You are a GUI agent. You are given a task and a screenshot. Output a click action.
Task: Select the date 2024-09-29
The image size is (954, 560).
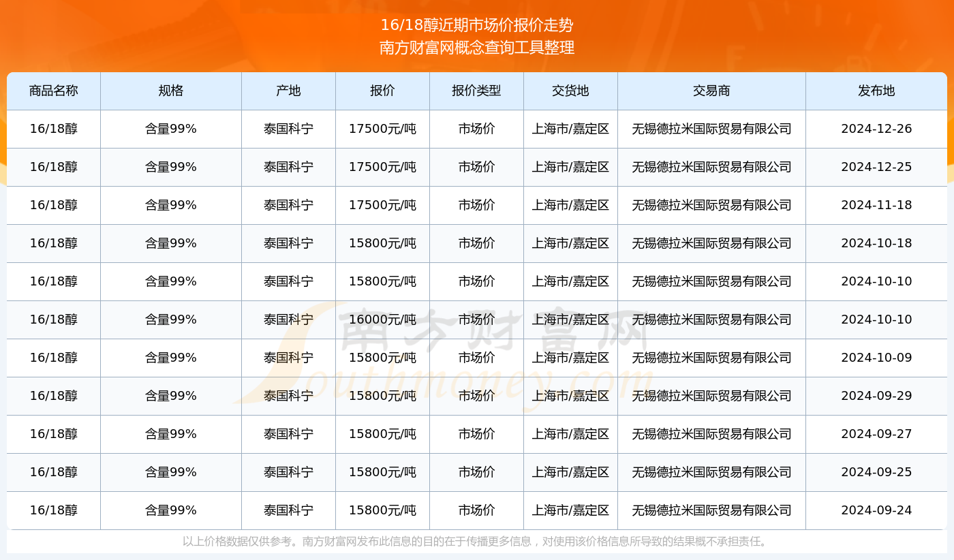tap(876, 396)
